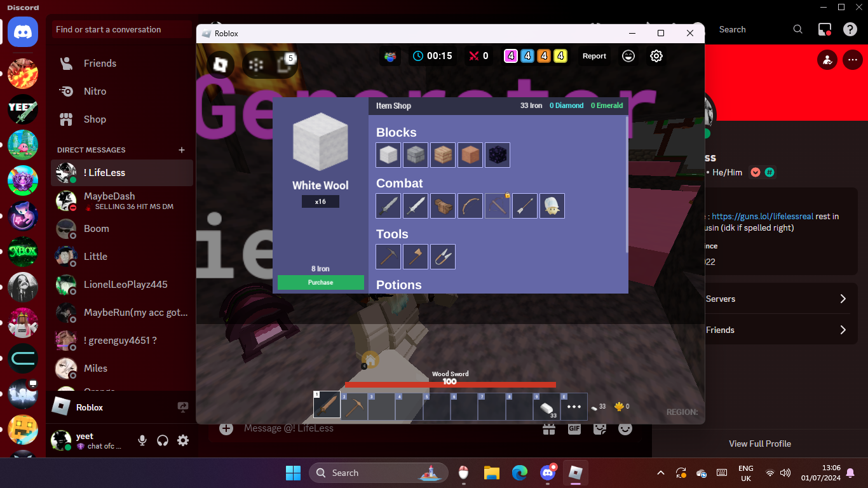Open Roblox game settings gear
The height and width of the screenshot is (488, 868).
656,56
